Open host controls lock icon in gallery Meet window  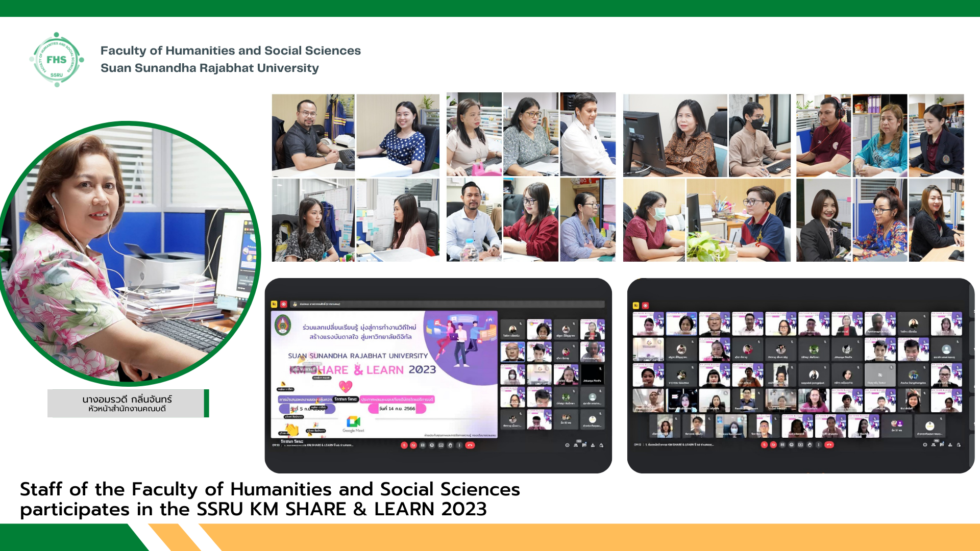(x=959, y=445)
